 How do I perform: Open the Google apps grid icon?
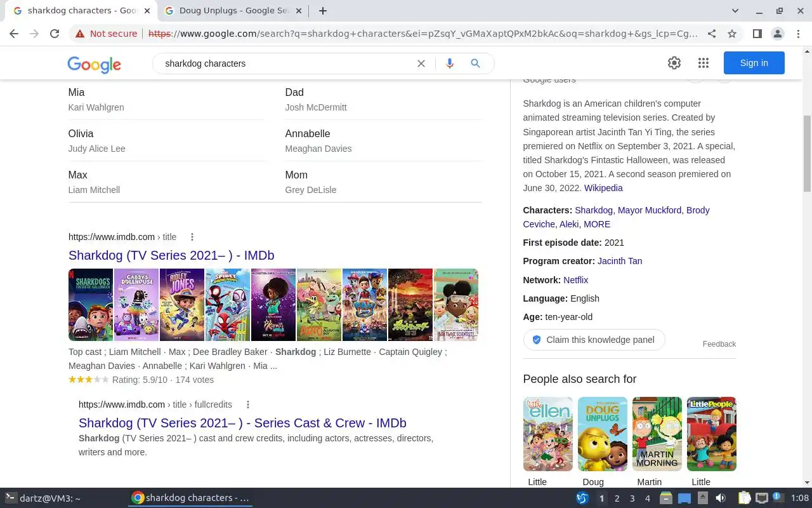pos(703,63)
